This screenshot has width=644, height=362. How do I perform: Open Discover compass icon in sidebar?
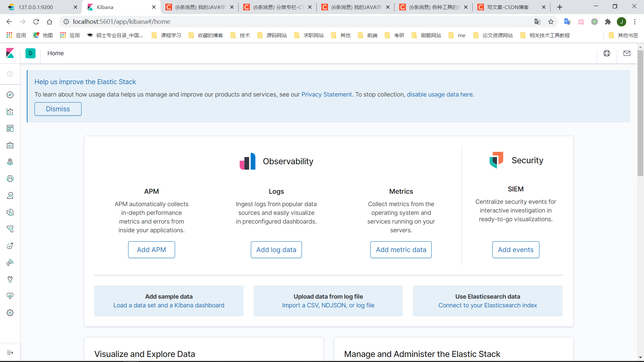(x=10, y=95)
